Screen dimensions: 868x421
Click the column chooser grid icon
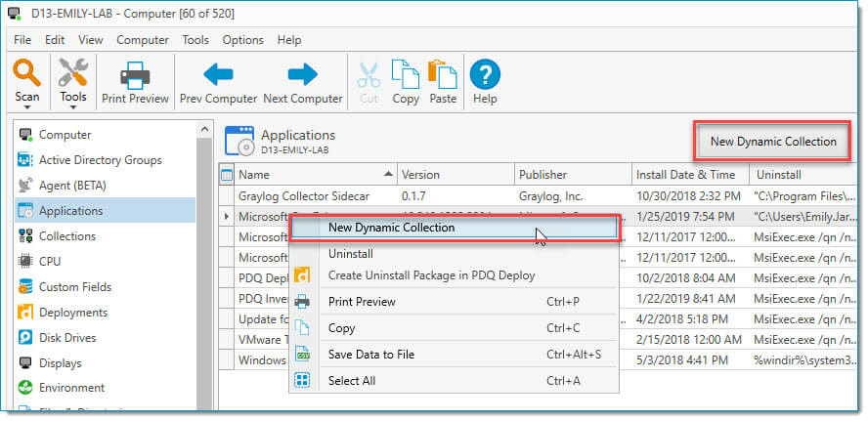(x=227, y=175)
